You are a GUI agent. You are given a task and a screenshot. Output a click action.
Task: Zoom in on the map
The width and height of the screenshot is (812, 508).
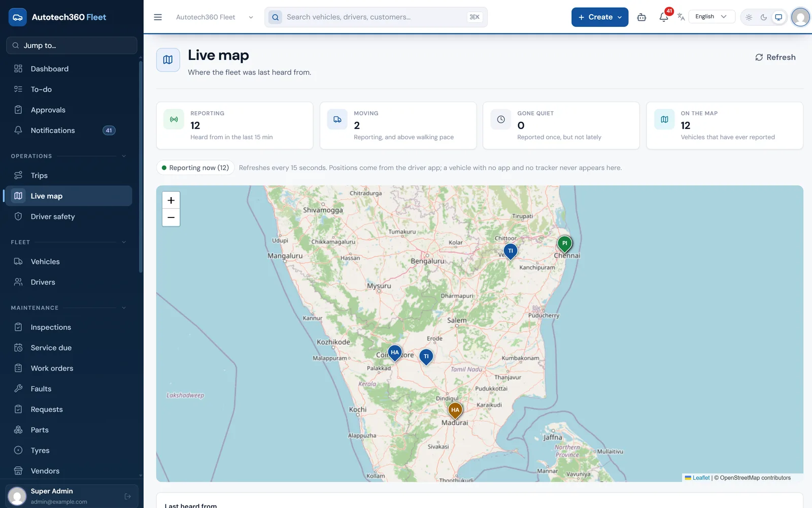[x=171, y=201]
